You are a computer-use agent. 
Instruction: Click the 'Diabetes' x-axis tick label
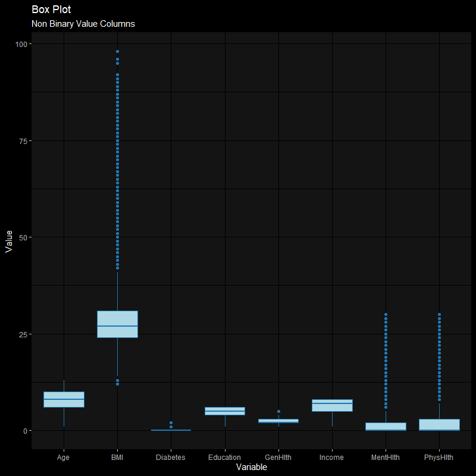point(171,457)
